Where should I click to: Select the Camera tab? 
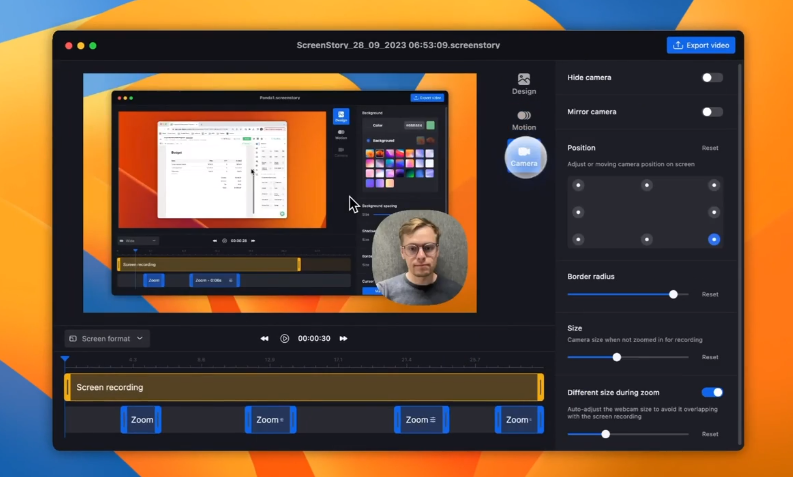pos(524,157)
